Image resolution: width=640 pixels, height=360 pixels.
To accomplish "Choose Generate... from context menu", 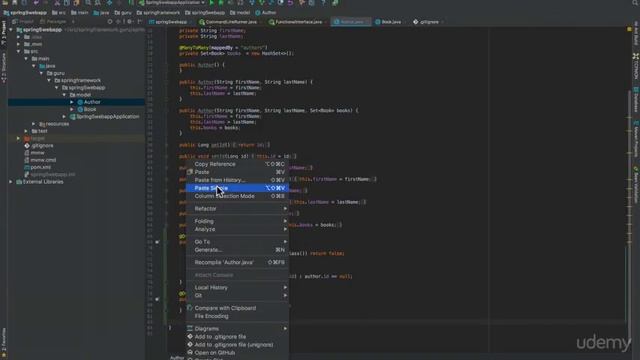I will [237, 250].
